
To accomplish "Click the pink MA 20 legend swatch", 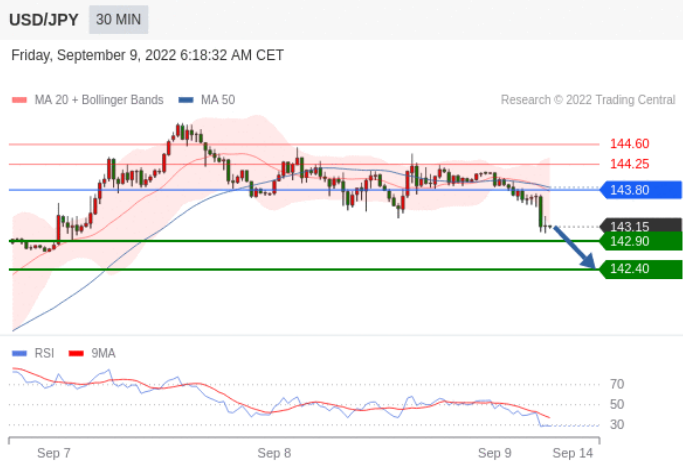I will (x=19, y=100).
